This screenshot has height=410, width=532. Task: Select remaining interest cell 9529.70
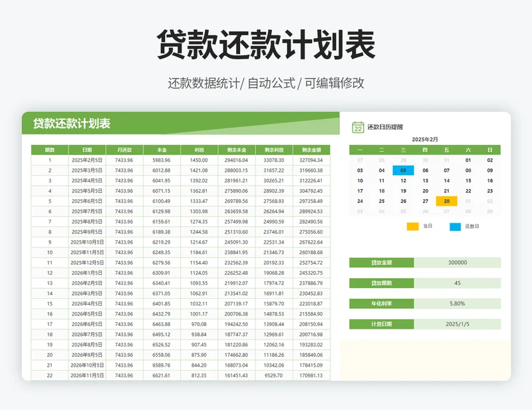pyautogui.click(x=274, y=375)
